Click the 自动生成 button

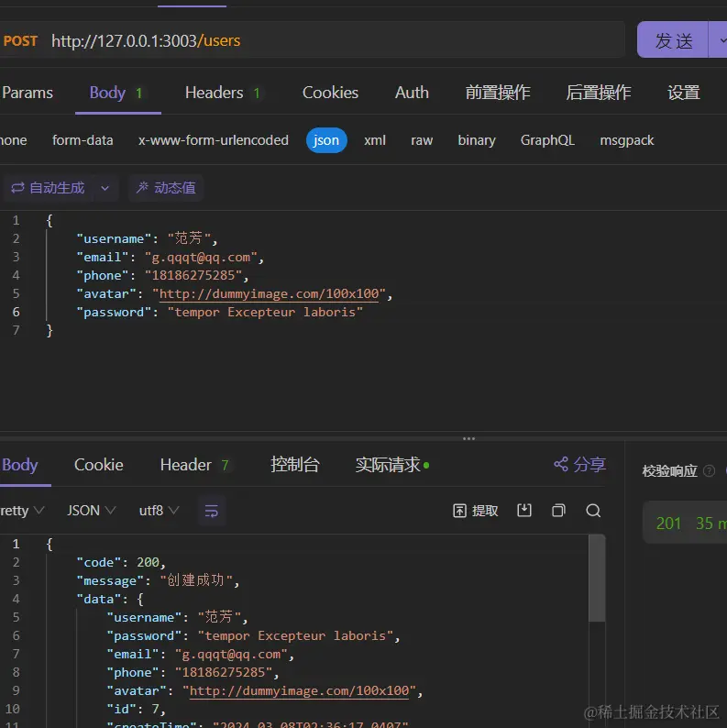pyautogui.click(x=48, y=188)
